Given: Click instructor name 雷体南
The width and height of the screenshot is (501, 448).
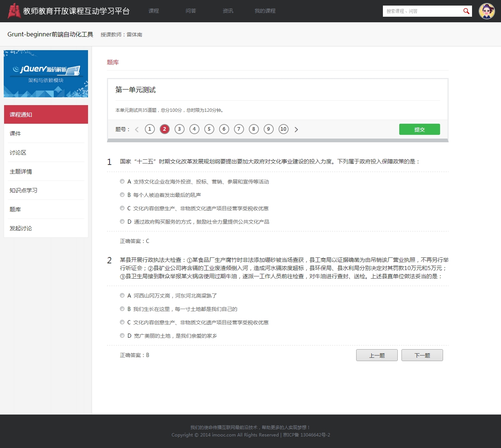Looking at the screenshot, I should point(134,35).
